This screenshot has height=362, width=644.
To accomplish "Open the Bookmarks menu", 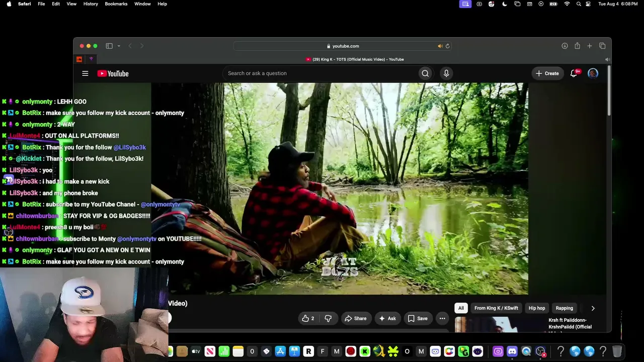I will coord(116,4).
